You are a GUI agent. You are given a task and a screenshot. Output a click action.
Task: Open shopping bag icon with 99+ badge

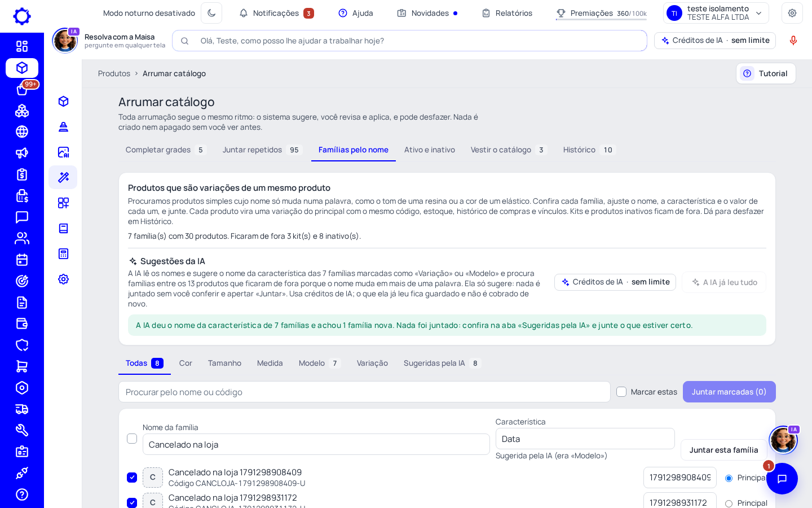click(x=22, y=89)
